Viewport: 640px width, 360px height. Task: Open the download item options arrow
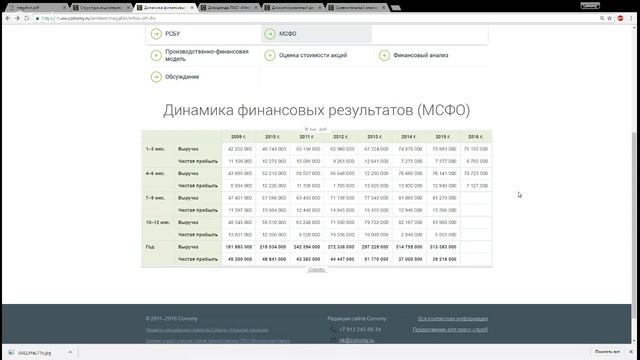(x=70, y=352)
